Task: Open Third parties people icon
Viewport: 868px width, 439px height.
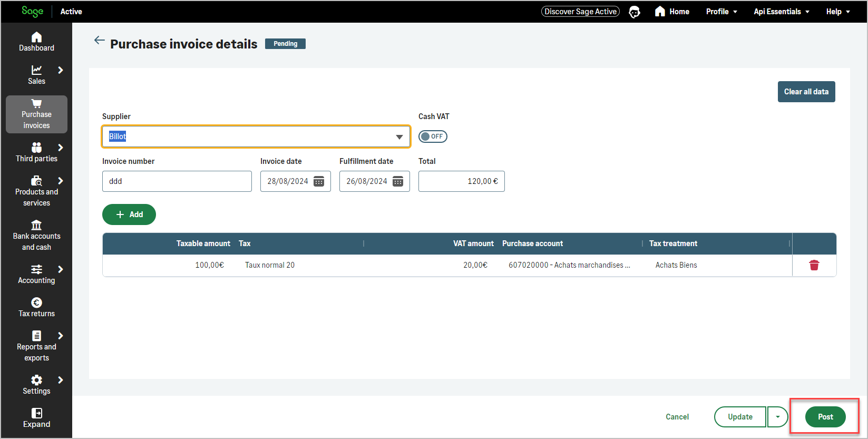Action: tap(36, 148)
